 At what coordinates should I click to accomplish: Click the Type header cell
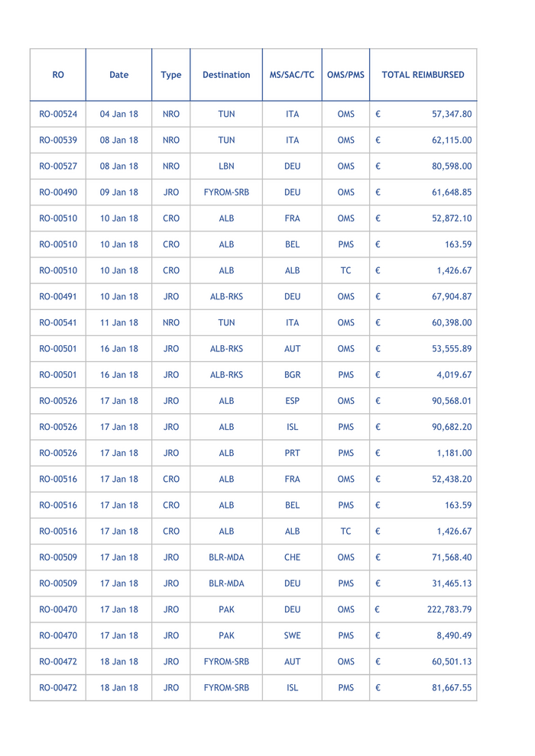click(x=171, y=75)
